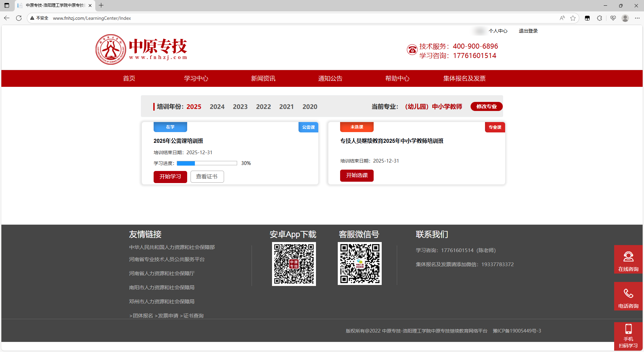This screenshot has height=352, width=644.
Task: Click the 当前专业 (幼儿园) 中小学教师 text
Action: (x=417, y=107)
